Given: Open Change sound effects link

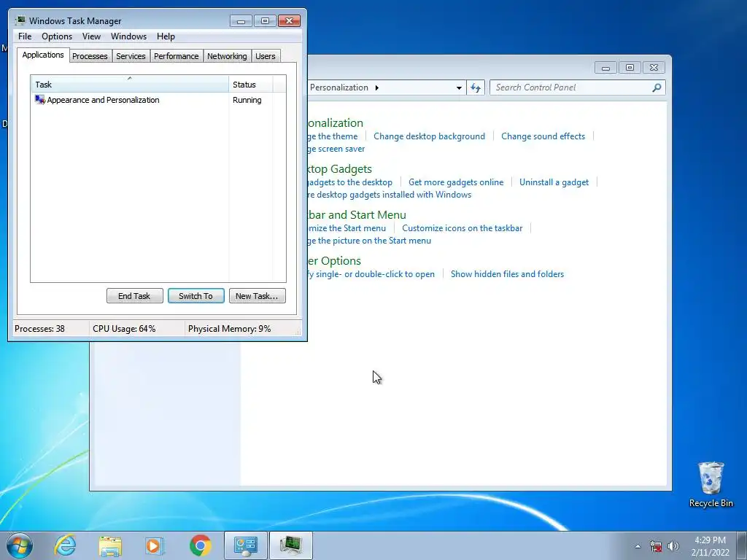Looking at the screenshot, I should (543, 136).
